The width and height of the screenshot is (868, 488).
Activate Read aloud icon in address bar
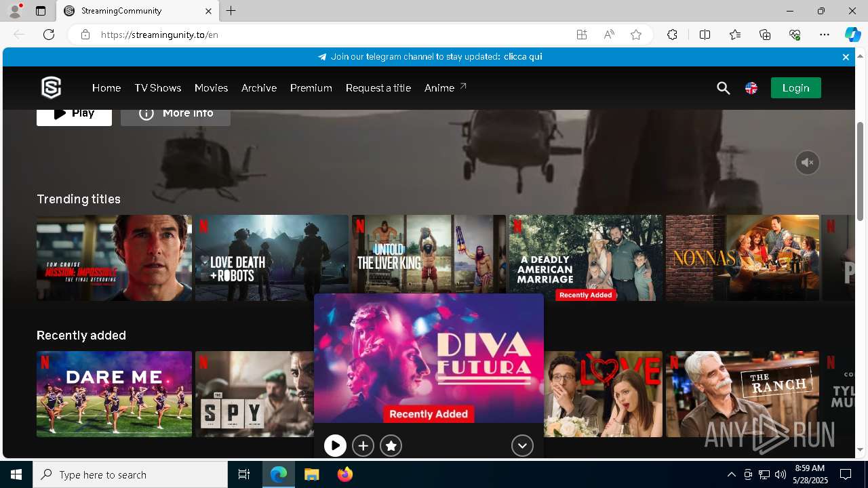(x=609, y=35)
